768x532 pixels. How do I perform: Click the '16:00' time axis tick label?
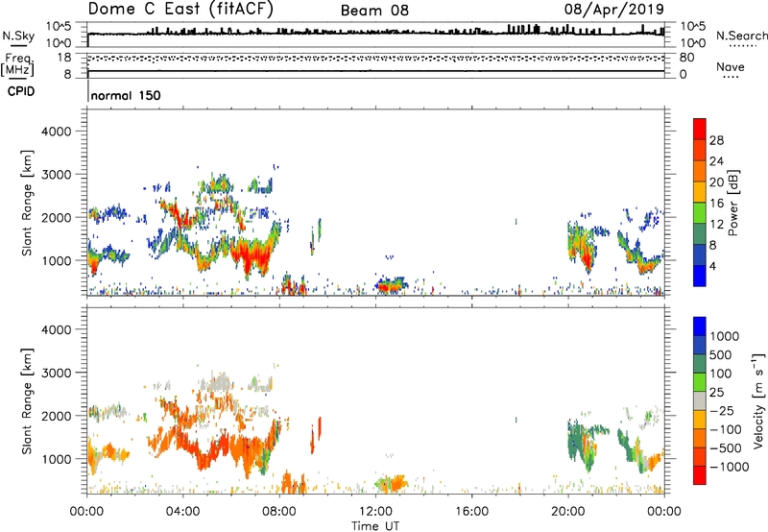point(472,512)
